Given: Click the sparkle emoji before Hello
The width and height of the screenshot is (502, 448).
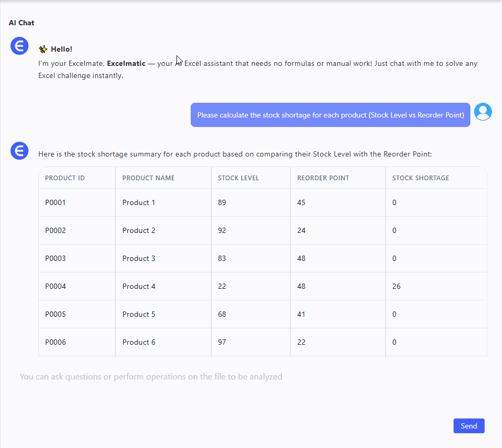Looking at the screenshot, I should point(43,50).
